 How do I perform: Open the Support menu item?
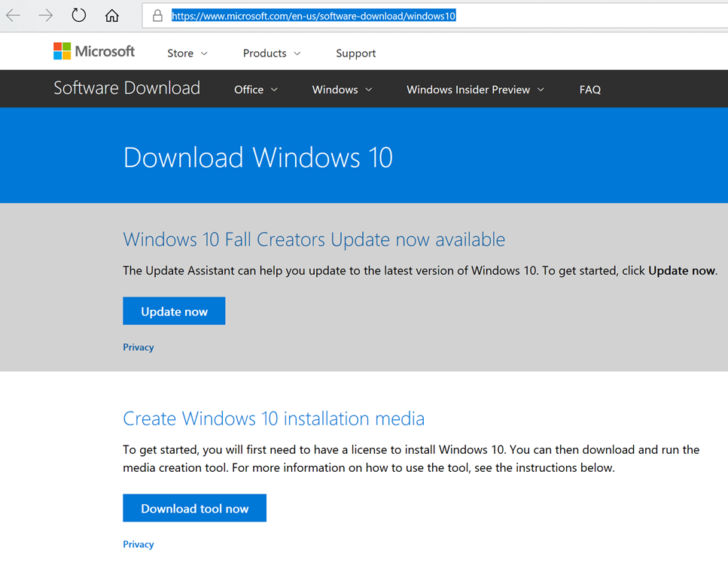(x=355, y=53)
